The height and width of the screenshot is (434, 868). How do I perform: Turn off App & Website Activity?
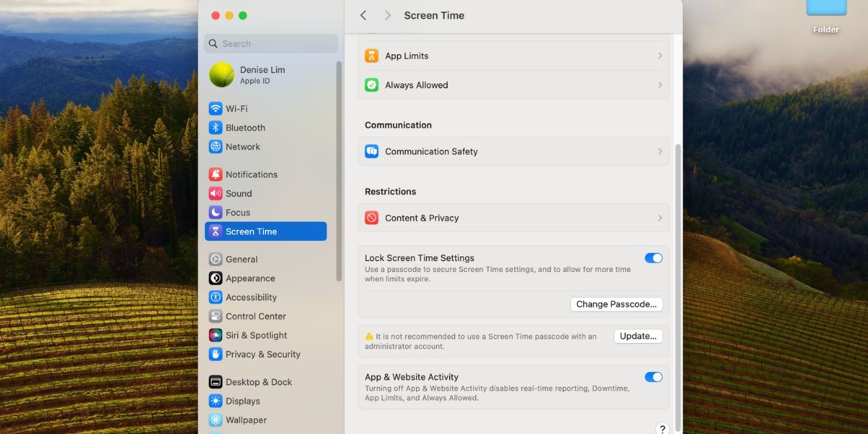point(653,377)
